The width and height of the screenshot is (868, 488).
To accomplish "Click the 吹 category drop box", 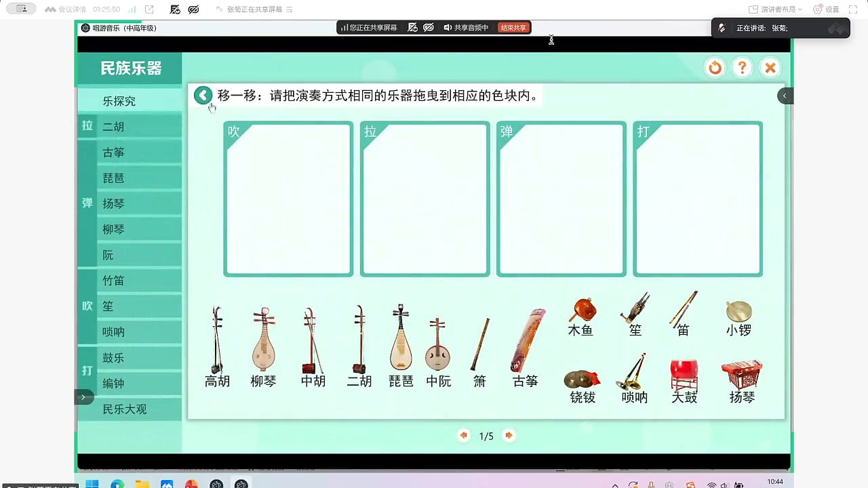I will tap(288, 199).
